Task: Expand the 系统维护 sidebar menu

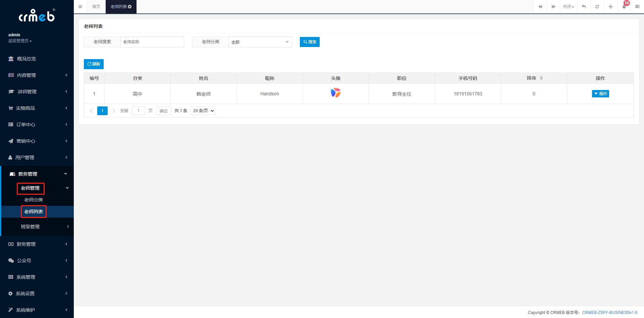Action: tap(37, 310)
